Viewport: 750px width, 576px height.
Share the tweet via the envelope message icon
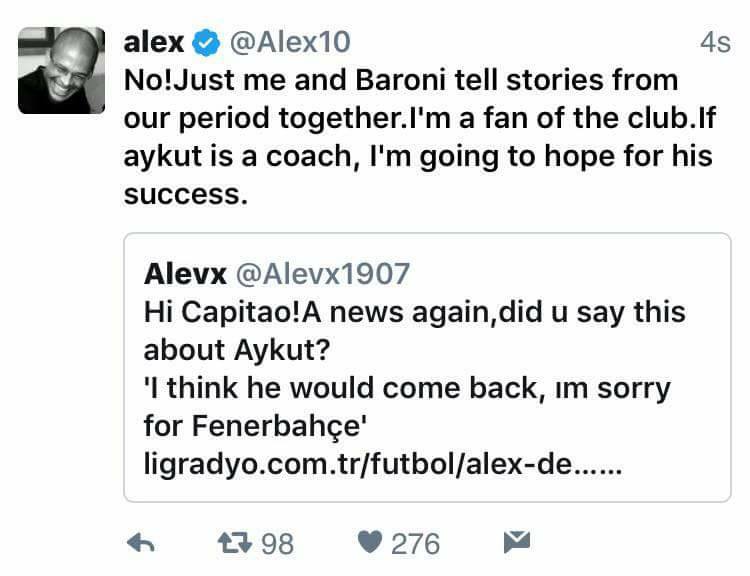[516, 543]
